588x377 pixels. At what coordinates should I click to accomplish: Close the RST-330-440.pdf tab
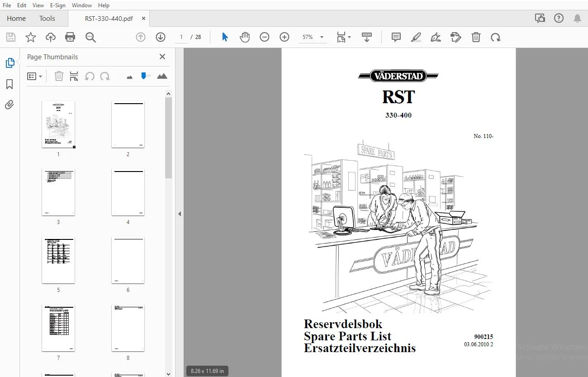[x=143, y=19]
